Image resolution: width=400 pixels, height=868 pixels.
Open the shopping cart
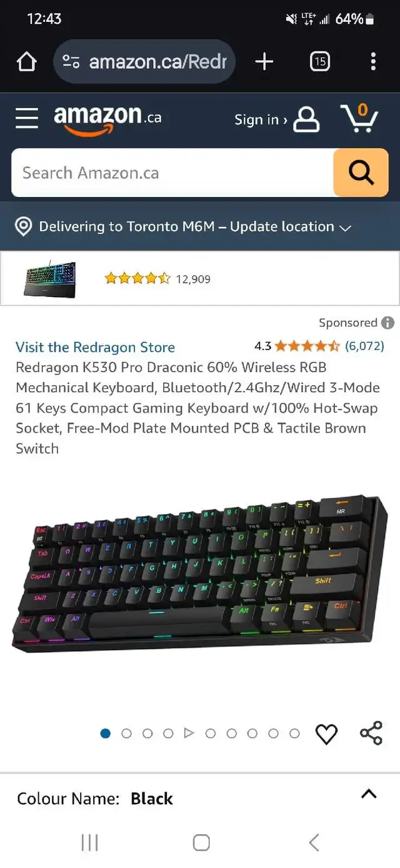pos(359,117)
